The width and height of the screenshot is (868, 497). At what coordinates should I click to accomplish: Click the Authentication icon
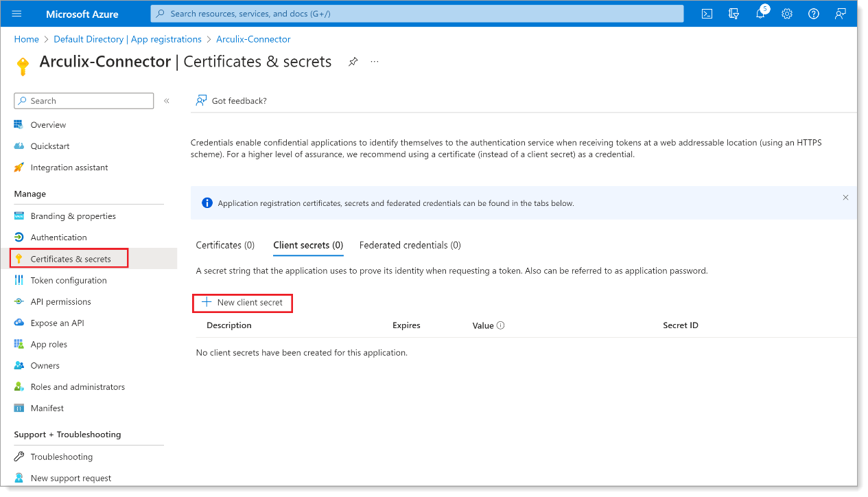coord(19,238)
